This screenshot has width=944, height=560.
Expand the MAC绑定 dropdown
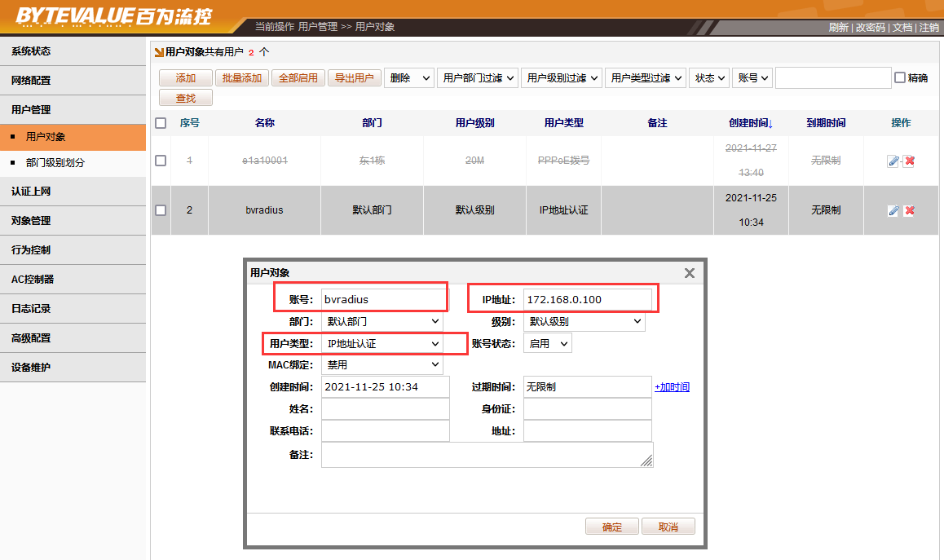click(x=382, y=365)
